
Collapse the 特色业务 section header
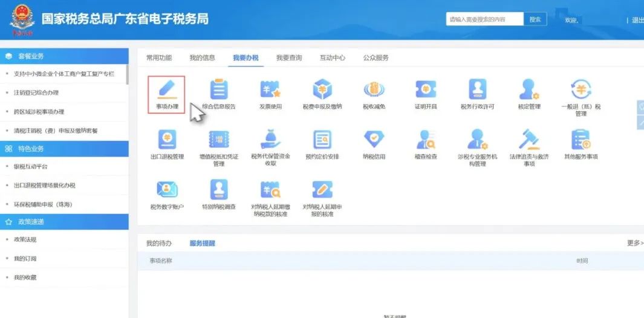click(64, 149)
